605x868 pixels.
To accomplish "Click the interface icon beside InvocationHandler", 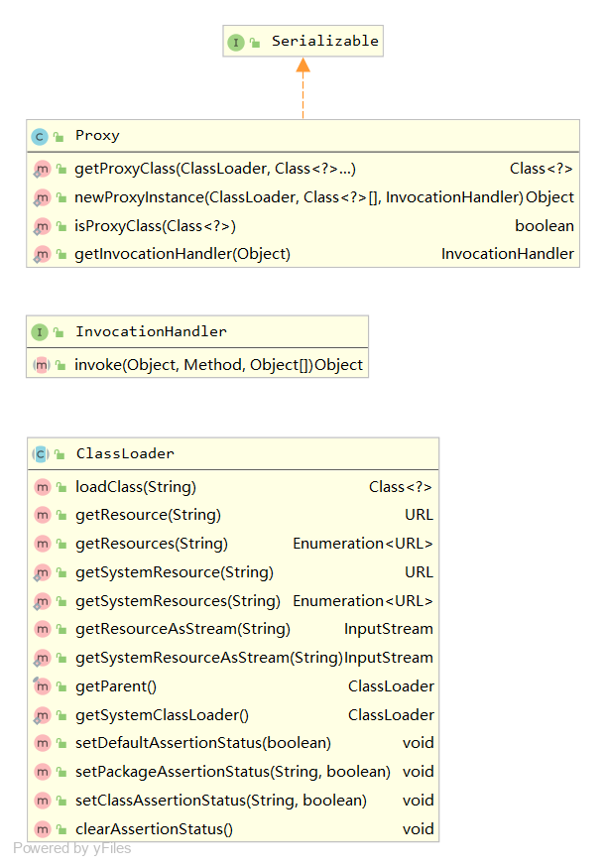I will click(x=40, y=332).
